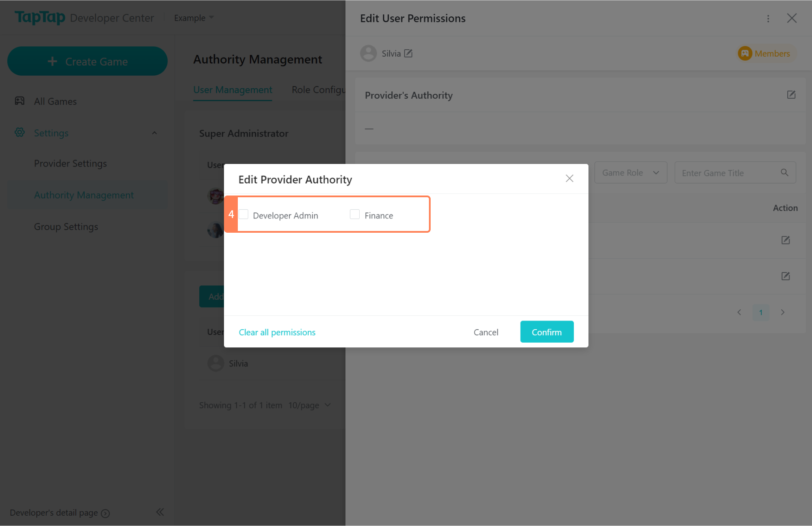Click the Confirm button
This screenshot has width=812, height=526.
(547, 332)
